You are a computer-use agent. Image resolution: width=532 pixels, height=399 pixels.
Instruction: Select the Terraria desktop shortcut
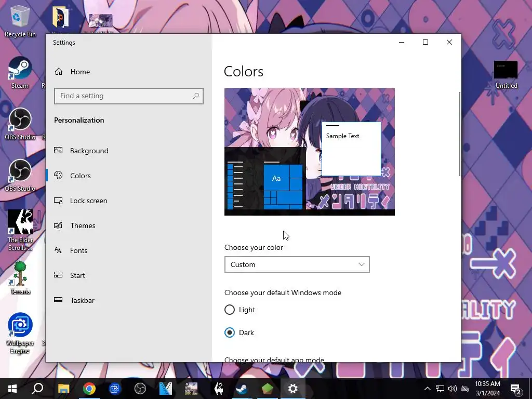coord(20,277)
